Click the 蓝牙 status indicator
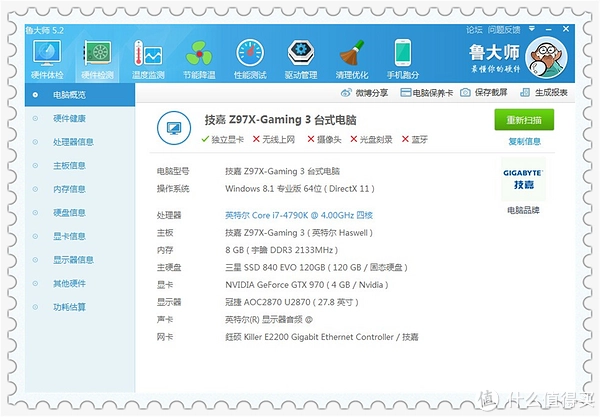Viewport: 600px width, 417px height. pyautogui.click(x=414, y=140)
